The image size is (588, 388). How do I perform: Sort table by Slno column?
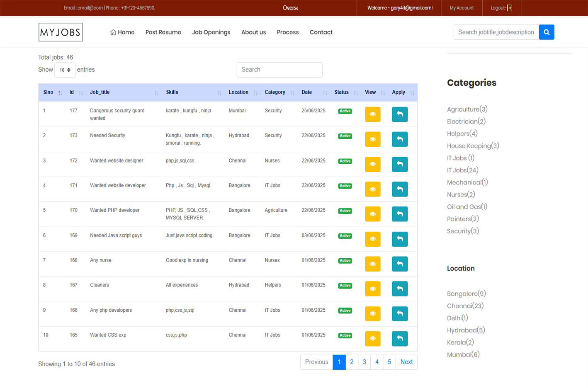coord(53,92)
